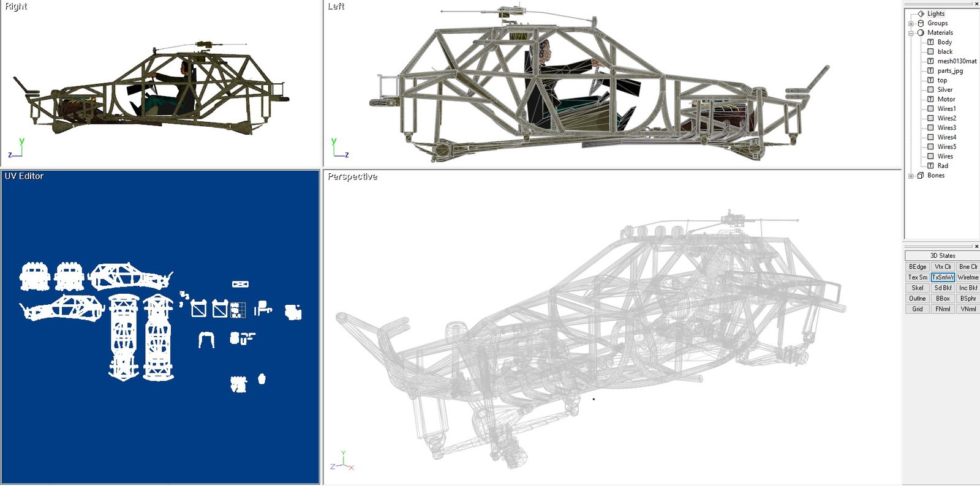Toggle the Wirefme display state
Viewport: 980px width, 486px height.
(x=968, y=277)
